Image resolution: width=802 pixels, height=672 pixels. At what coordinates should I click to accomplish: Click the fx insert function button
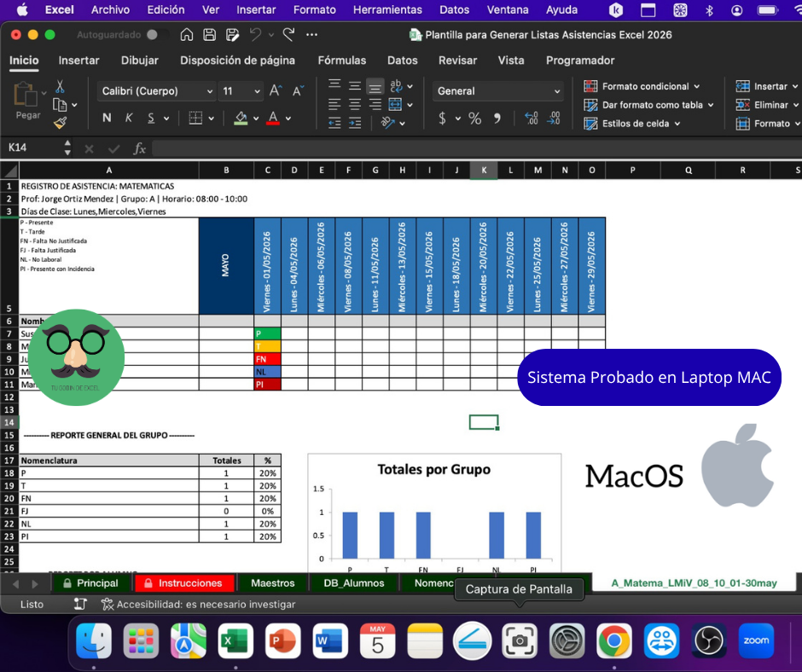139,148
